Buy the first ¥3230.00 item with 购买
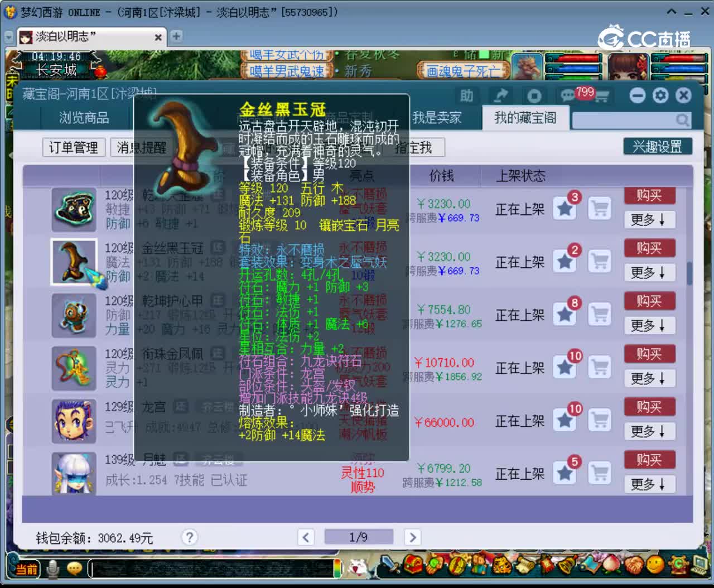Image resolution: width=714 pixels, height=588 pixels. coord(649,195)
